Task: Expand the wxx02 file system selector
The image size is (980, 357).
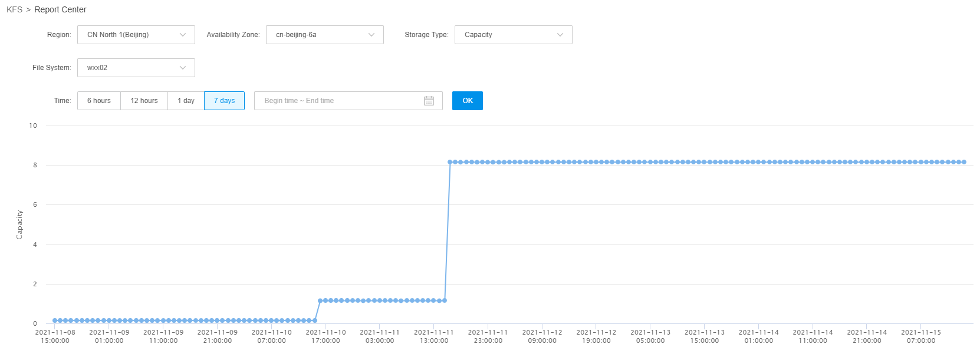Action: (136, 68)
